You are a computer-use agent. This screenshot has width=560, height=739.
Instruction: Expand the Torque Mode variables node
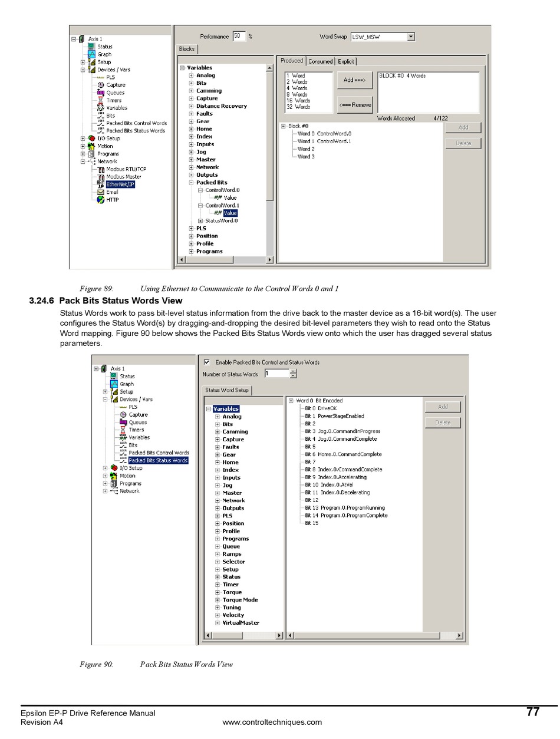pyautogui.click(x=218, y=600)
